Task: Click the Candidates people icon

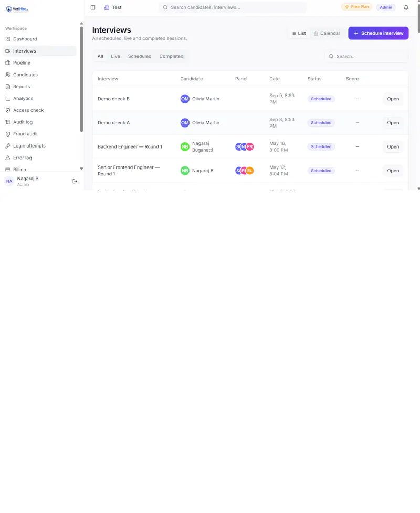Action: tap(8, 75)
